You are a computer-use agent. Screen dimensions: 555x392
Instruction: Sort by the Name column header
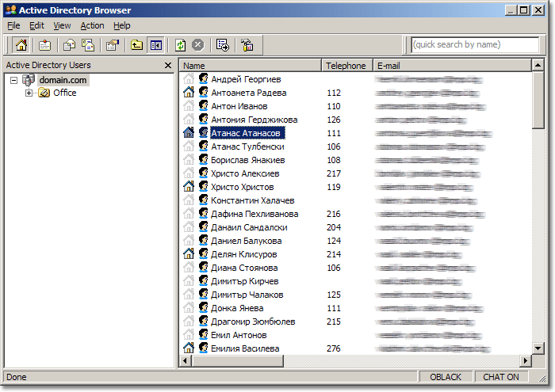pos(251,66)
